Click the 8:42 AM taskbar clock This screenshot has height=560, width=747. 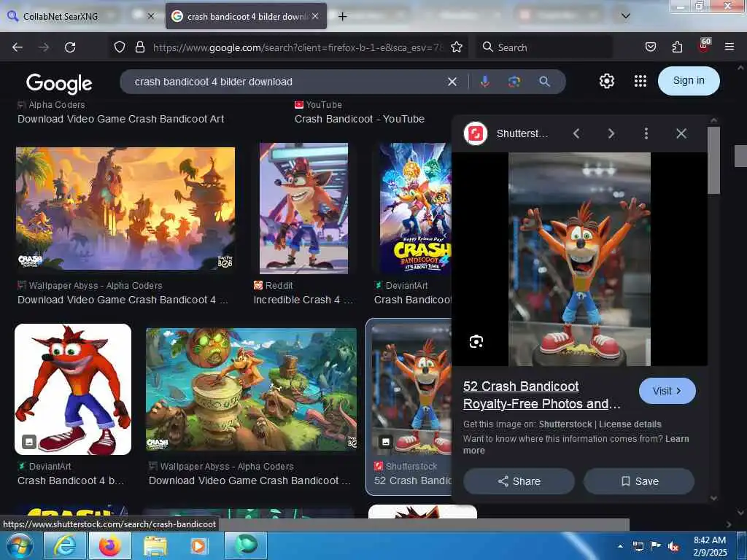[x=710, y=546]
